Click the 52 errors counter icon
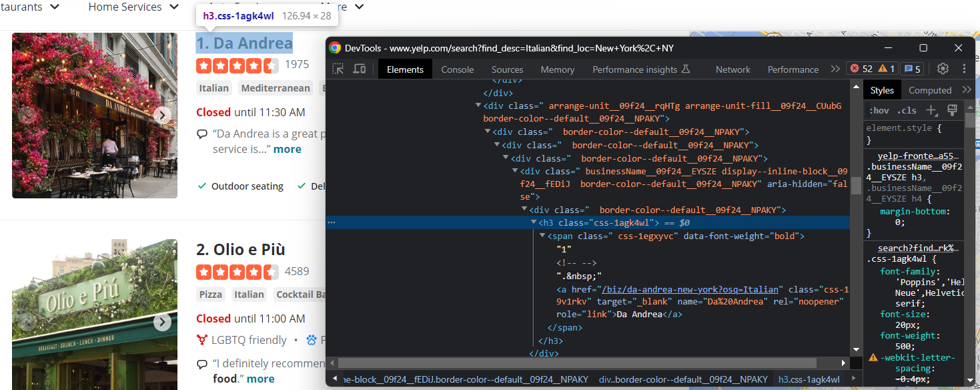980x390 pixels. 861,69
